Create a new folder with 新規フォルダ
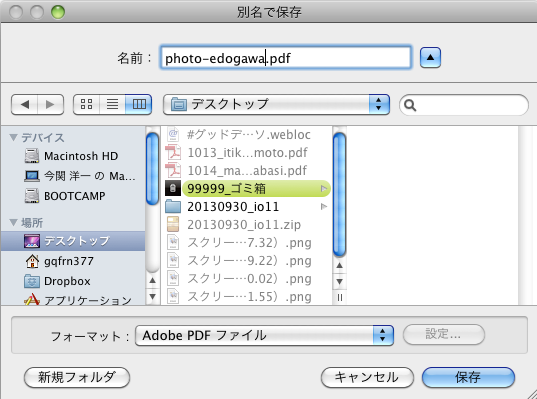The height and width of the screenshot is (399, 537). tap(77, 377)
